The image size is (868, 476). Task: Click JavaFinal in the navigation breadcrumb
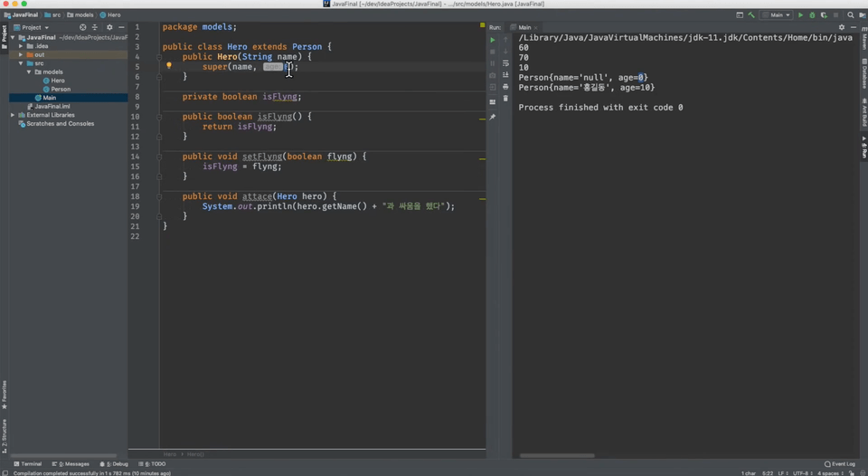pyautogui.click(x=21, y=15)
